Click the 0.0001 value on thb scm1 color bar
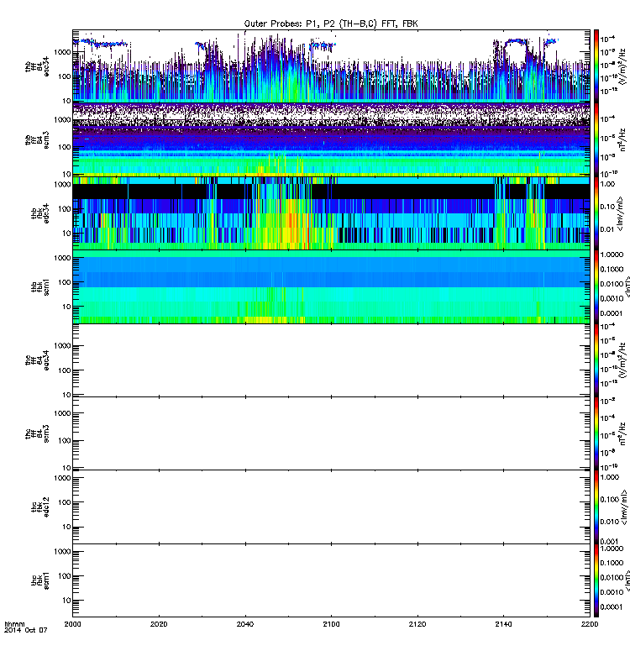This screenshot has width=630, height=672. click(612, 313)
